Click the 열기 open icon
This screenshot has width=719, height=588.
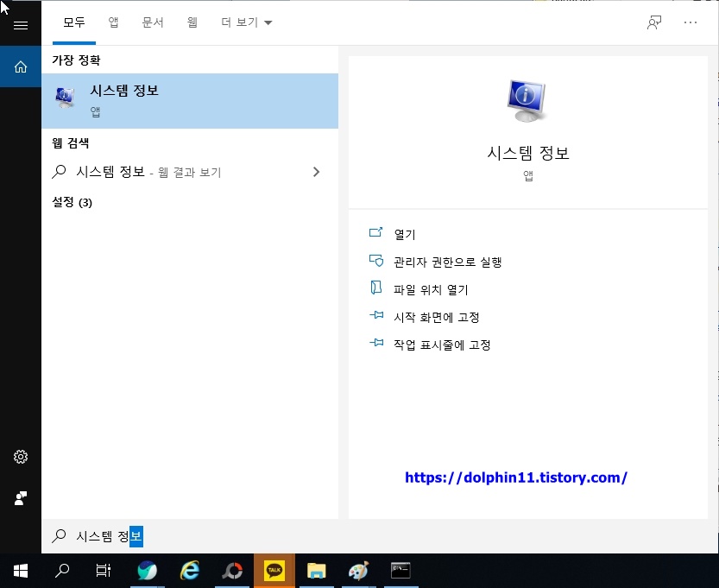point(376,232)
